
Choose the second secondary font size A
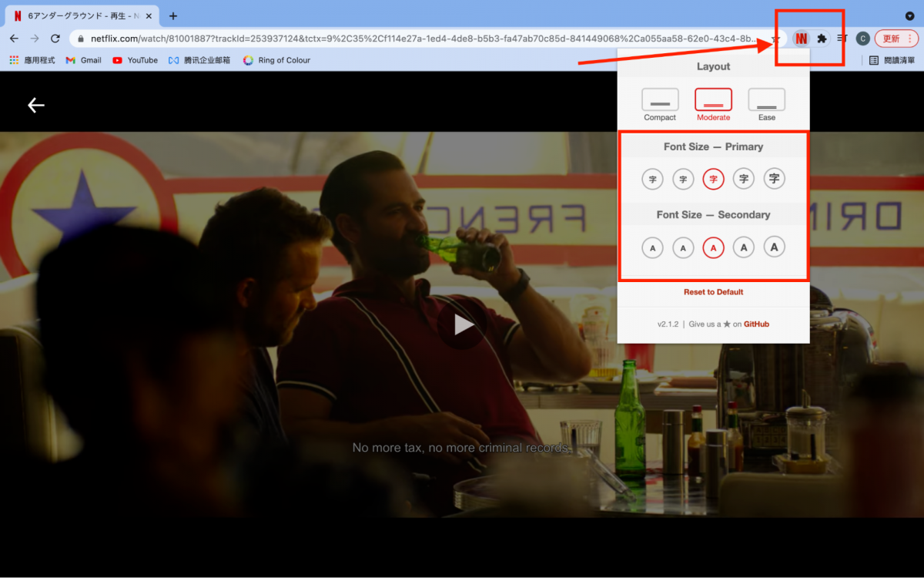(683, 247)
